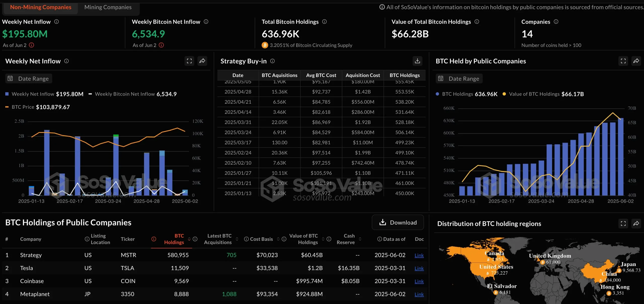Sort the table by BTC Holdings column
Viewport: 644px width, 304px height.
(189, 239)
